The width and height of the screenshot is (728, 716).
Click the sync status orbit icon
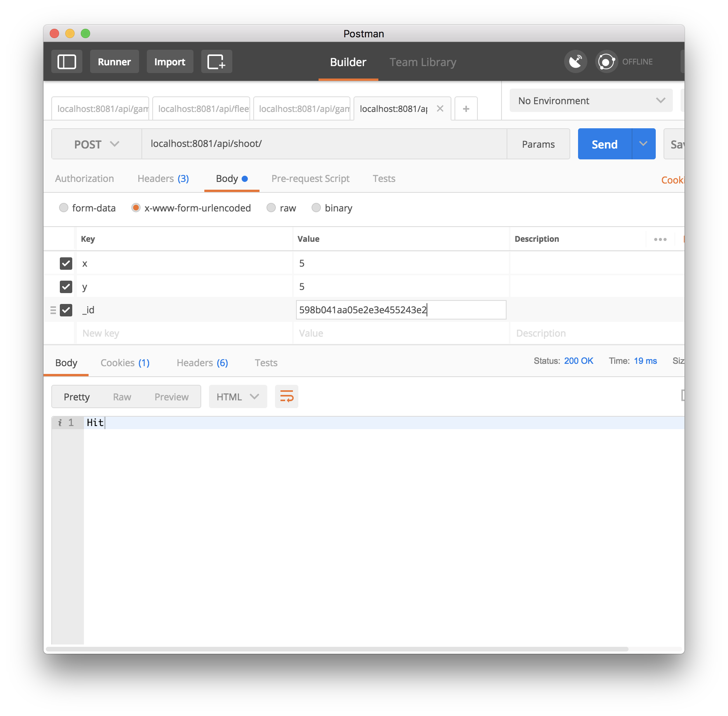606,61
